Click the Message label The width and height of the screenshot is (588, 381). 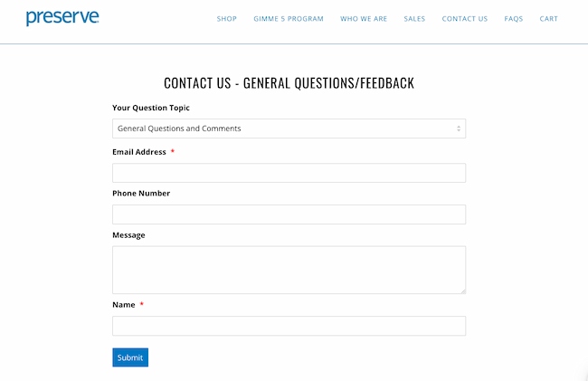[128, 235]
